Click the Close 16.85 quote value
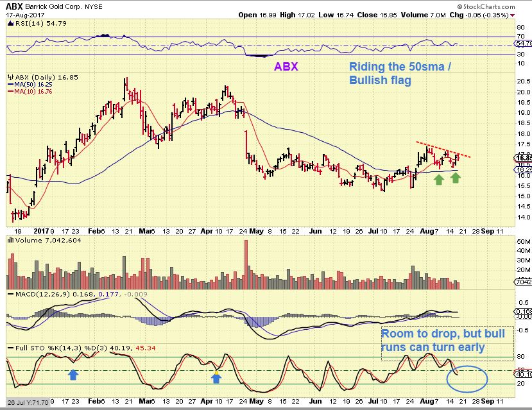The image size is (532, 410). pos(377,15)
